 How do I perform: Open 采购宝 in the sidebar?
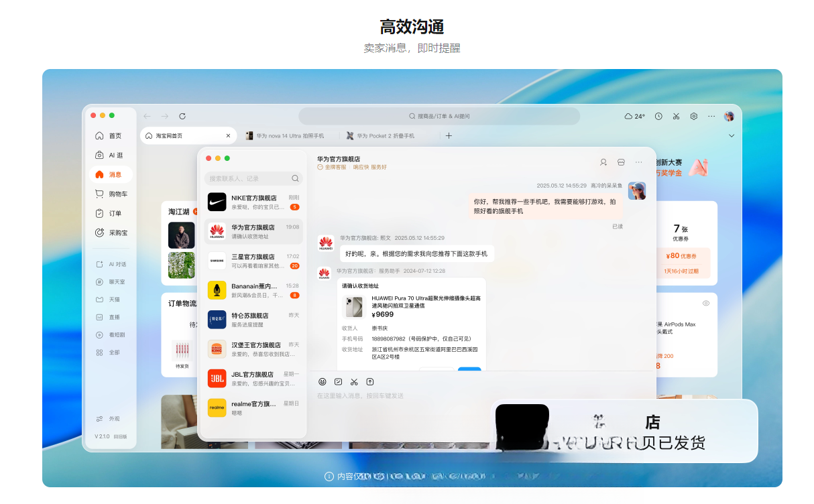pyautogui.click(x=111, y=233)
